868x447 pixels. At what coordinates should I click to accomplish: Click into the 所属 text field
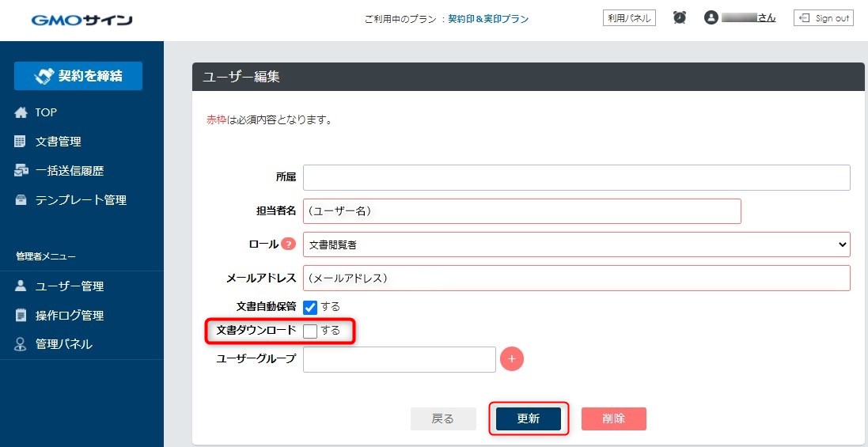(x=576, y=178)
